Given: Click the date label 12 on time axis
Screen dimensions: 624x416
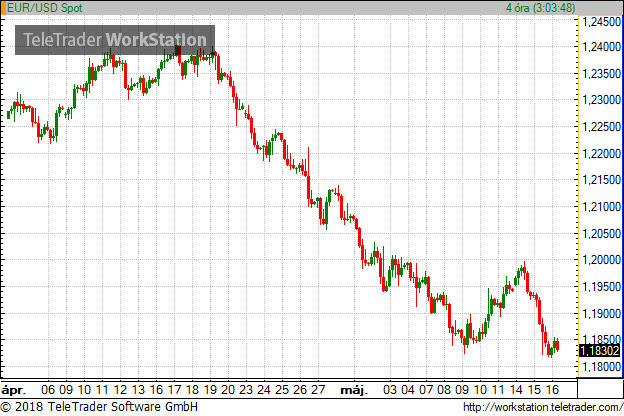Looking at the screenshot, I should pyautogui.click(x=120, y=390).
